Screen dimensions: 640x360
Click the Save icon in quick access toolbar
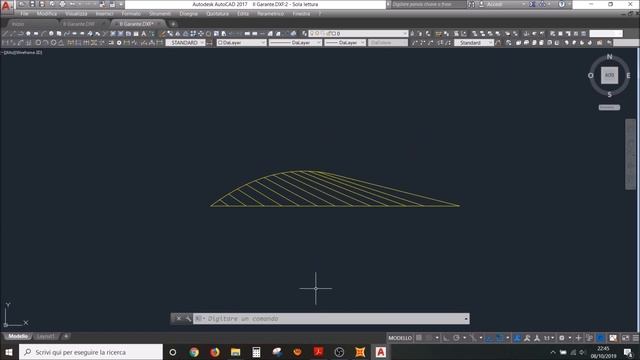coord(32,4)
